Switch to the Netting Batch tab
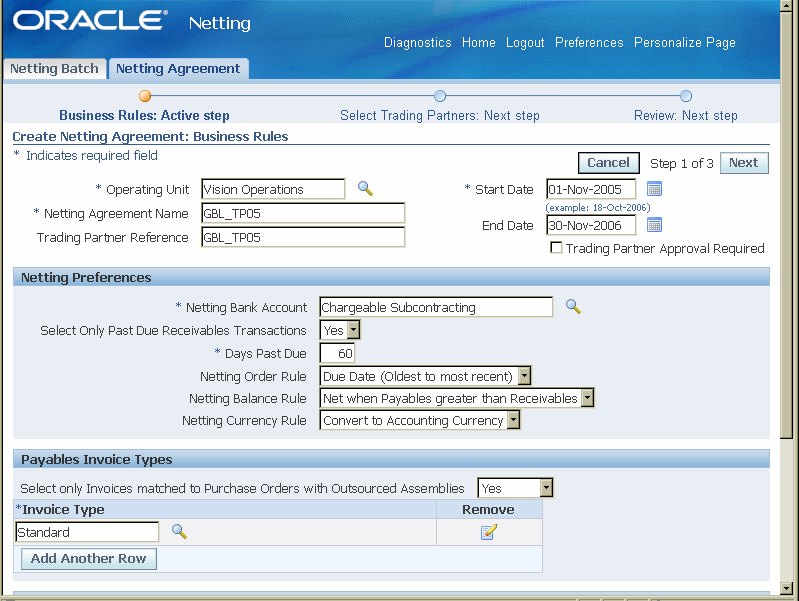The height and width of the screenshot is (601, 799). coord(55,69)
